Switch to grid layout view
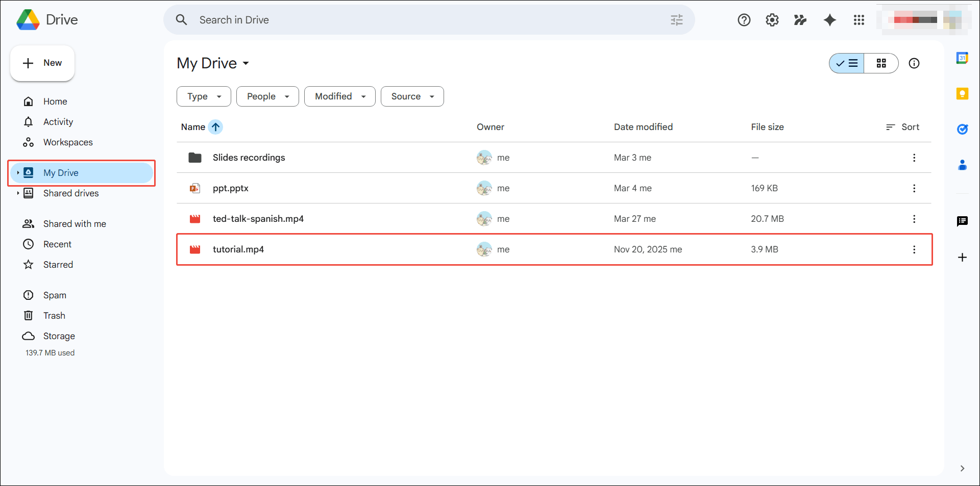 pyautogui.click(x=881, y=63)
